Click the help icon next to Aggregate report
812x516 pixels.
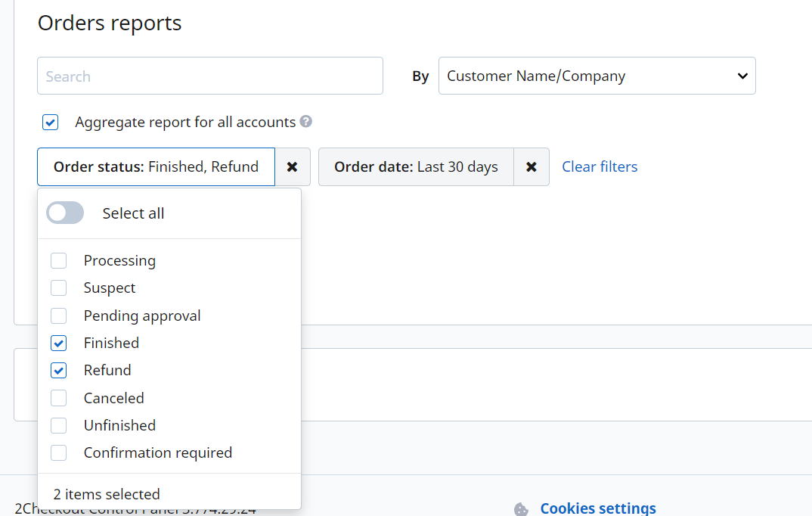305,121
